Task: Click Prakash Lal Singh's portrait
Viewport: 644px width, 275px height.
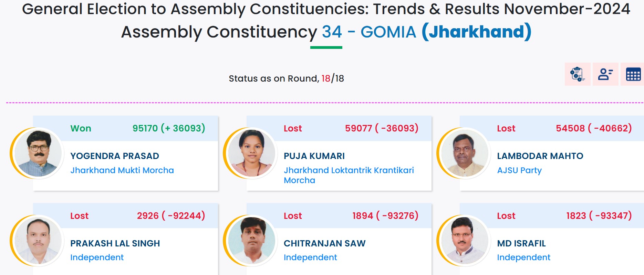Action: point(38,241)
